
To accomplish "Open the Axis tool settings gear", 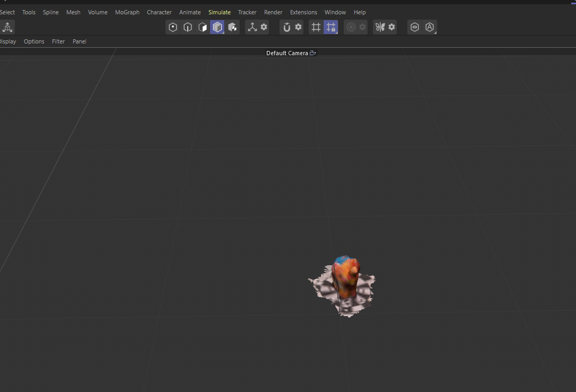I will click(x=264, y=27).
